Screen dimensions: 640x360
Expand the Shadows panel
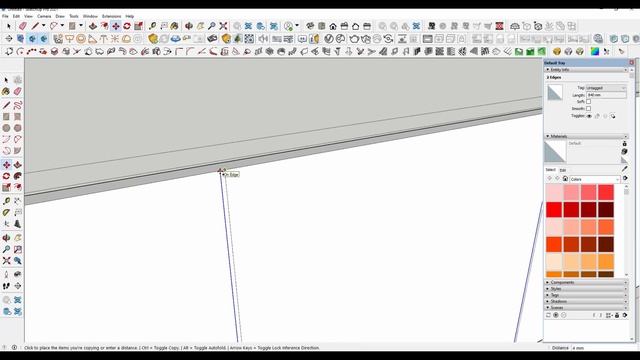pos(586,301)
